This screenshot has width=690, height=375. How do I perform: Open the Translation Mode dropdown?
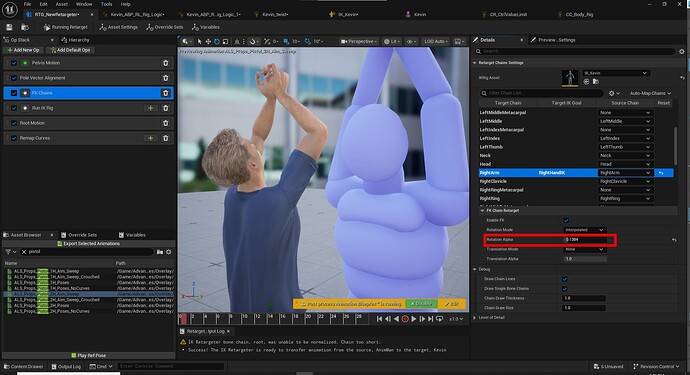coord(584,249)
